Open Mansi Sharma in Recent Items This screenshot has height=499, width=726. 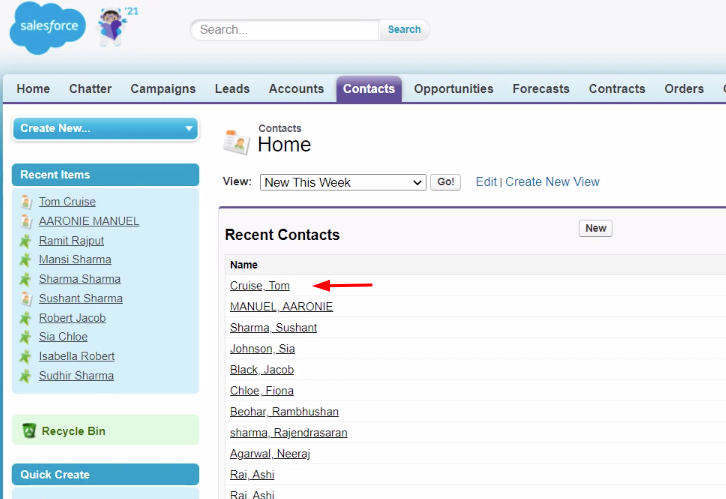pos(75,260)
